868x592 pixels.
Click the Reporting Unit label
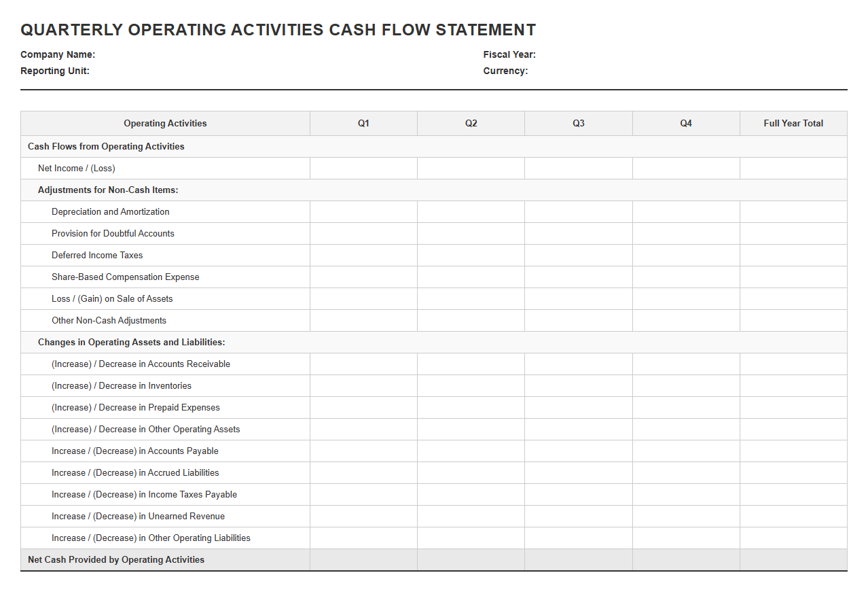coord(55,71)
